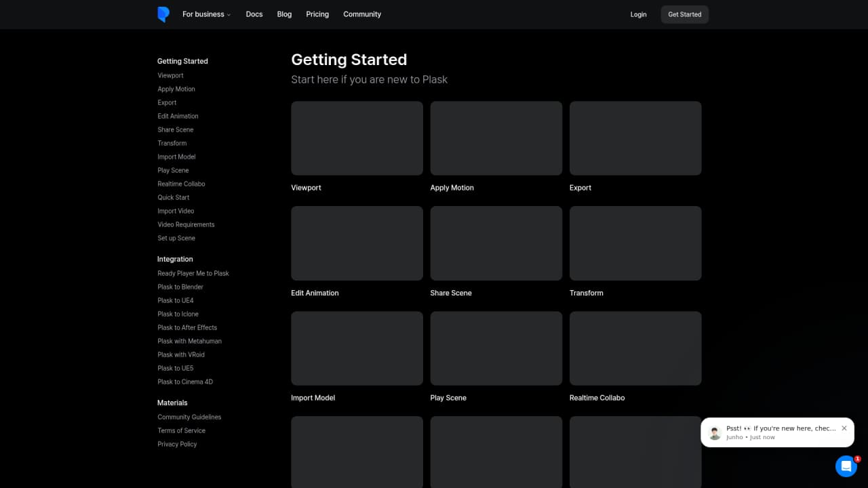Open Plask with VRoid guide

point(181,354)
